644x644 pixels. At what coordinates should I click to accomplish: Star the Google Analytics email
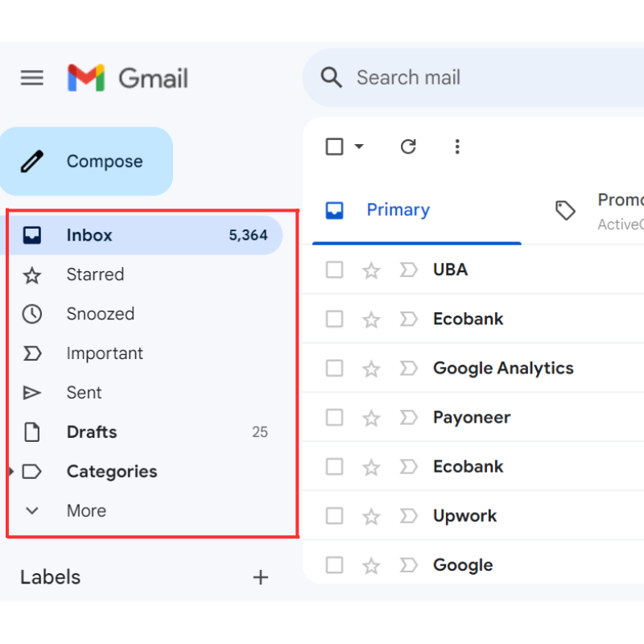371,369
